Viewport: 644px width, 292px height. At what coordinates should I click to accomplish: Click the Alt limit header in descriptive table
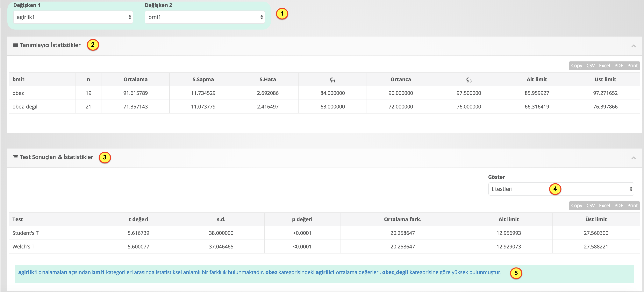point(537,80)
